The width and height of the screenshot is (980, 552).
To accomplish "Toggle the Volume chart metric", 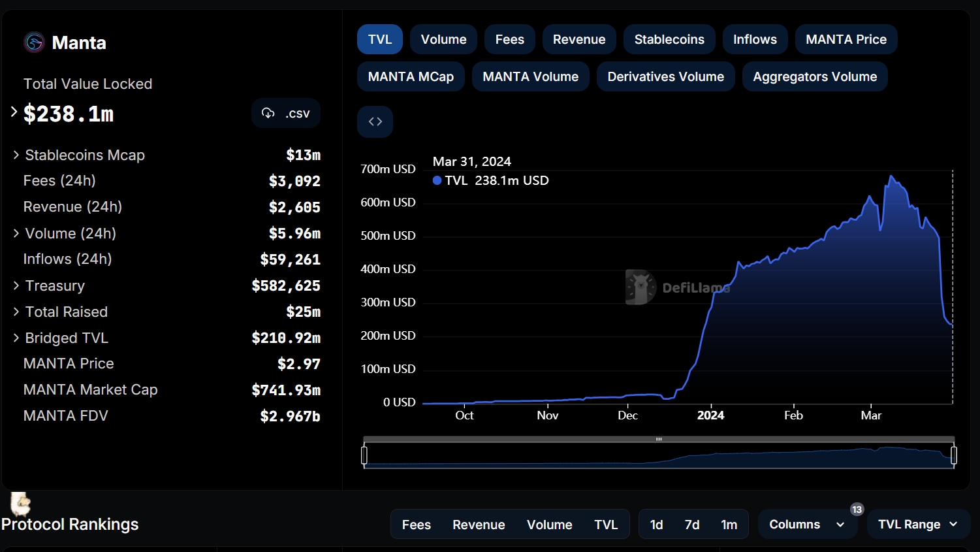I will coord(443,39).
